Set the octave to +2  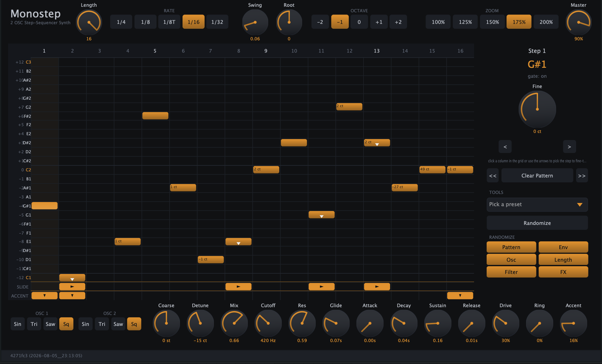pos(398,22)
